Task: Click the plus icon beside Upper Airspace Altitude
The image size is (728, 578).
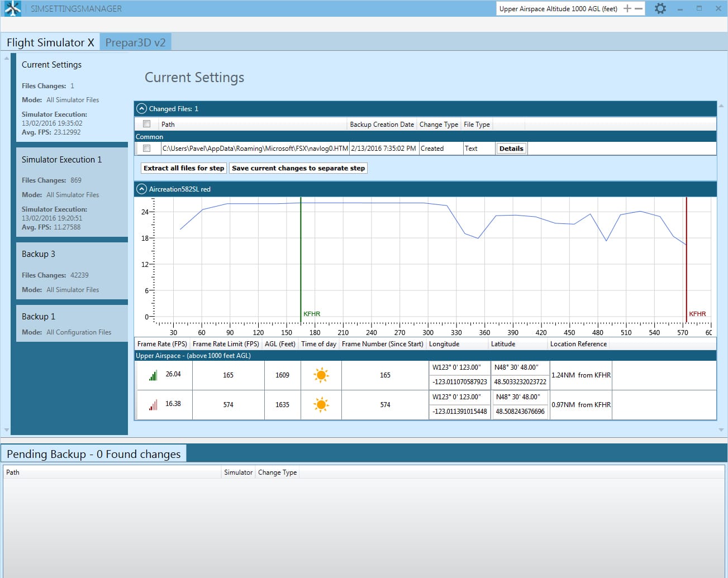Action: (x=627, y=9)
